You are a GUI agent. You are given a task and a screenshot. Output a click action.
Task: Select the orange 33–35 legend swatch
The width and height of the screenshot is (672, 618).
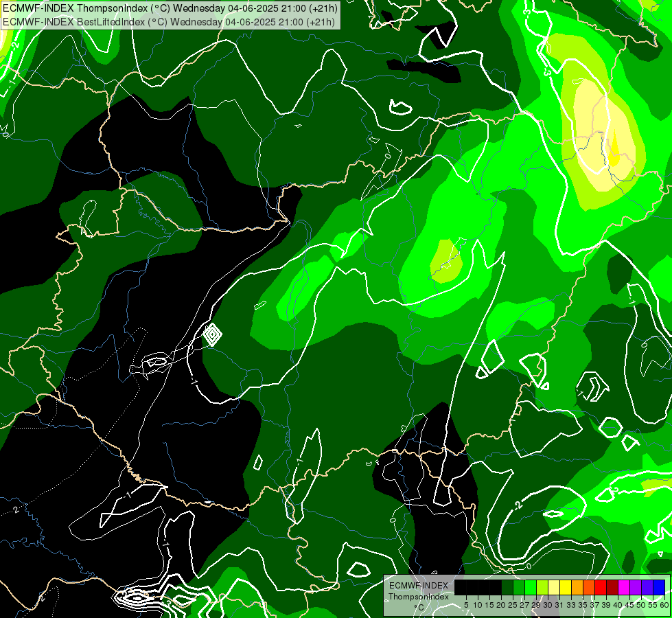tap(577, 587)
